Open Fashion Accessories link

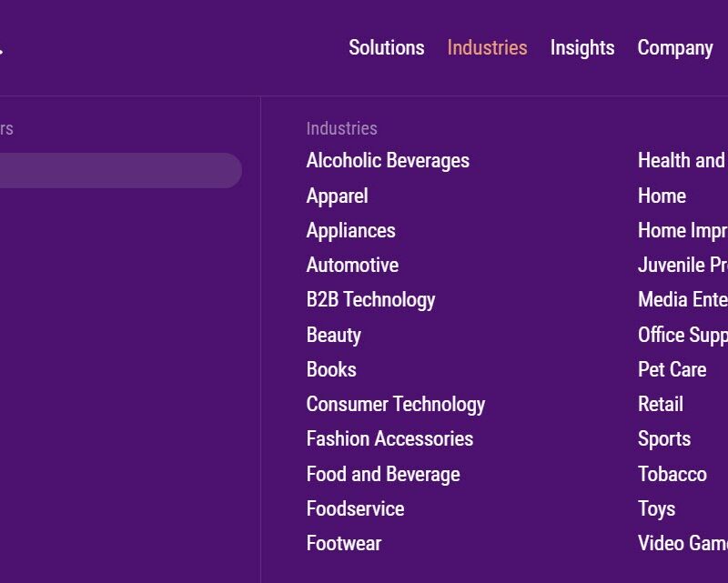(390, 439)
